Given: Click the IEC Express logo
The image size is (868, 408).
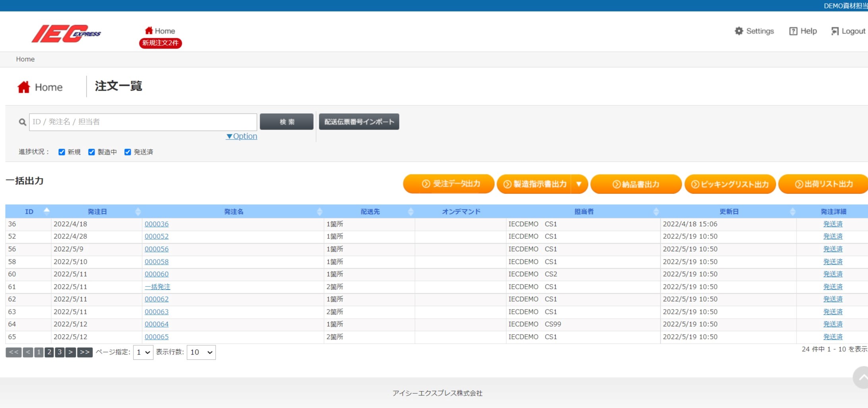Looking at the screenshot, I should (x=66, y=33).
